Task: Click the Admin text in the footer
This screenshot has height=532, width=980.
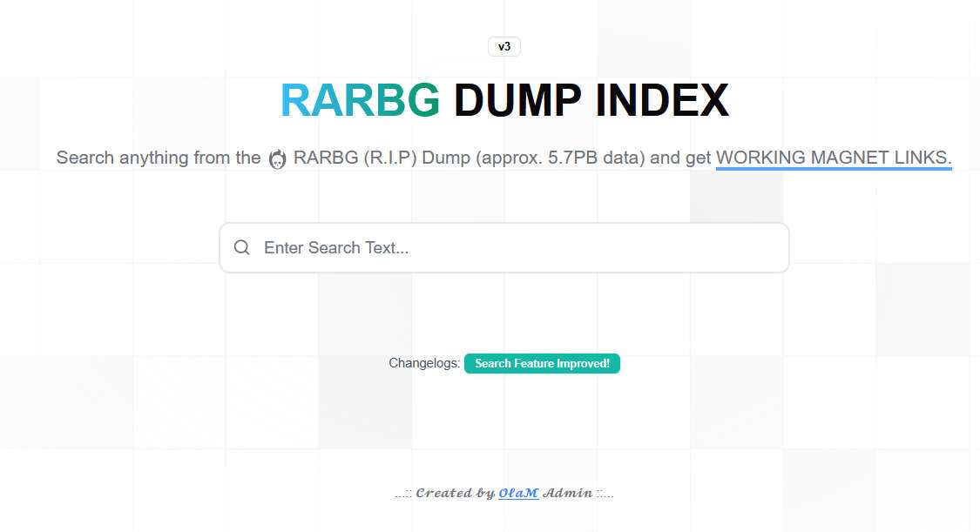Action: pos(567,494)
